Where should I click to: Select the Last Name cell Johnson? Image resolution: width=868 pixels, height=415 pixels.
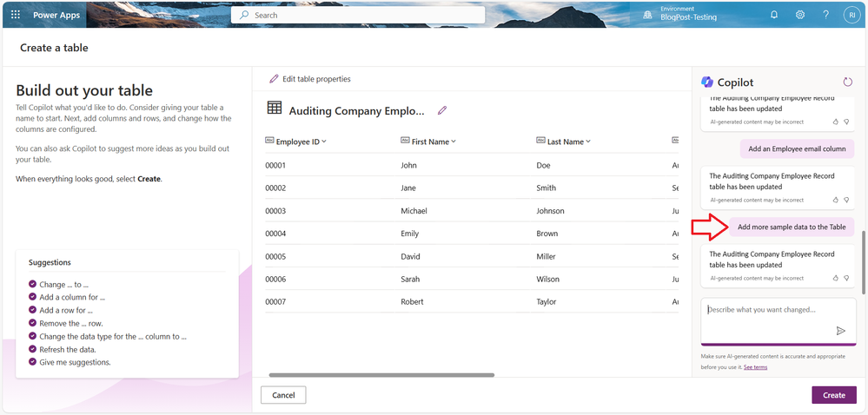[x=550, y=211]
